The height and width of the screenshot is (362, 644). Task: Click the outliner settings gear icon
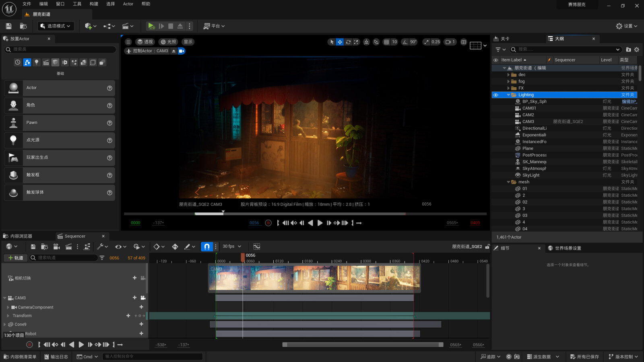click(x=636, y=49)
